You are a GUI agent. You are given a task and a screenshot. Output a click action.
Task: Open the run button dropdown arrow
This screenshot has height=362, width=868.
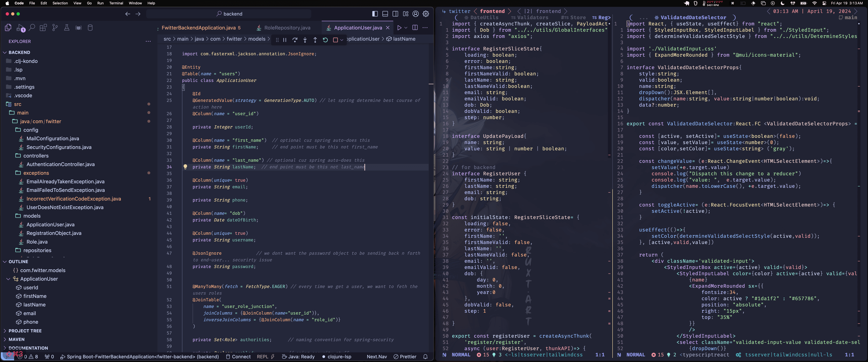pos(406,28)
